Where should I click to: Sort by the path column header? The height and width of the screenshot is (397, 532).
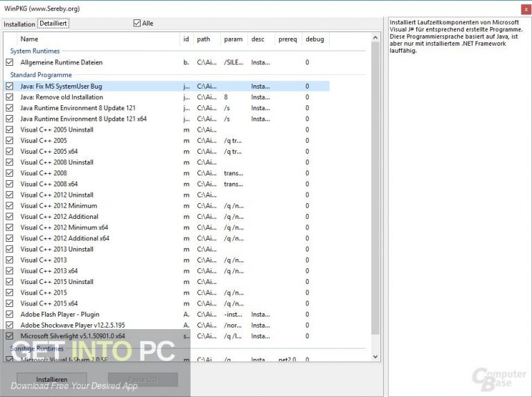(x=206, y=39)
